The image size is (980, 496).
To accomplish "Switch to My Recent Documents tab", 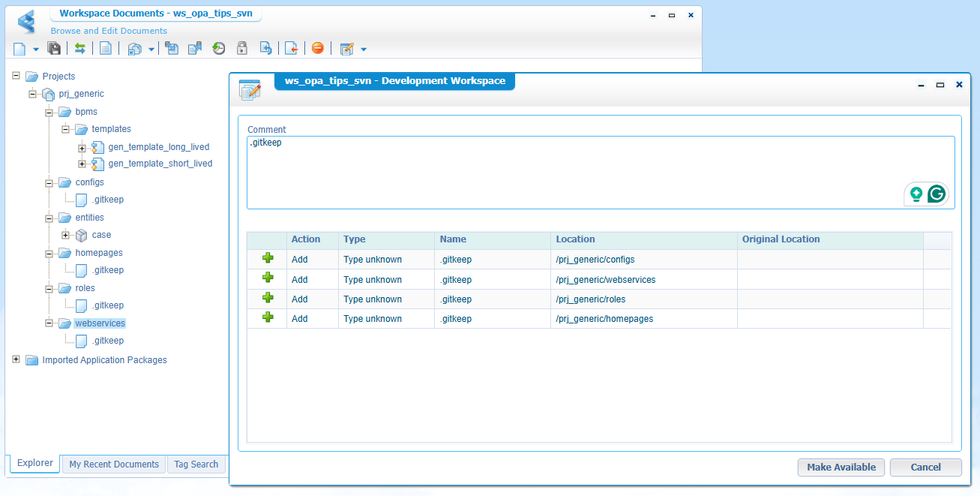I will 114,464.
